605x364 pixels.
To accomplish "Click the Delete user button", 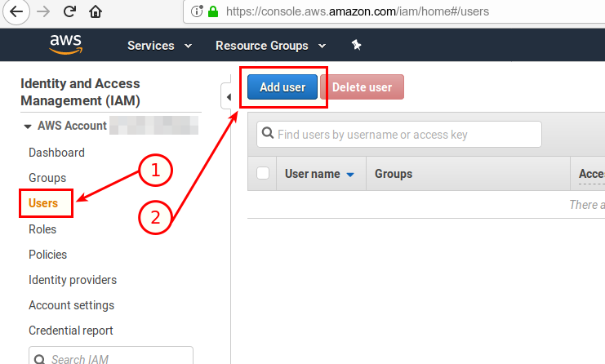I will tap(362, 87).
